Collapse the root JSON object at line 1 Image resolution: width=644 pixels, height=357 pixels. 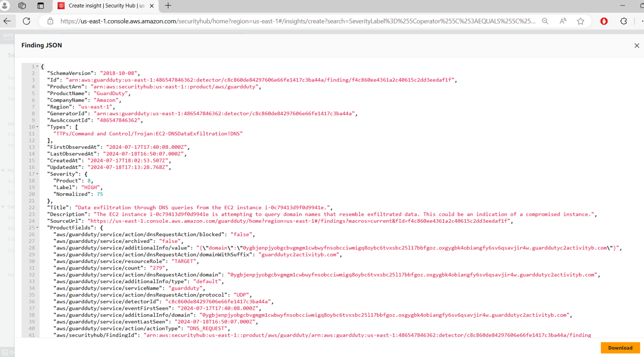coord(37,66)
